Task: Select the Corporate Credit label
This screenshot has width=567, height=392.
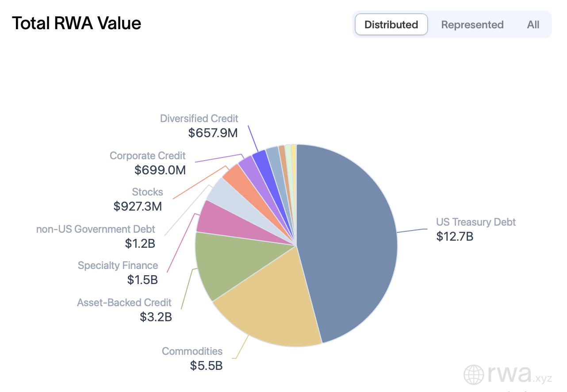Action: point(148,156)
